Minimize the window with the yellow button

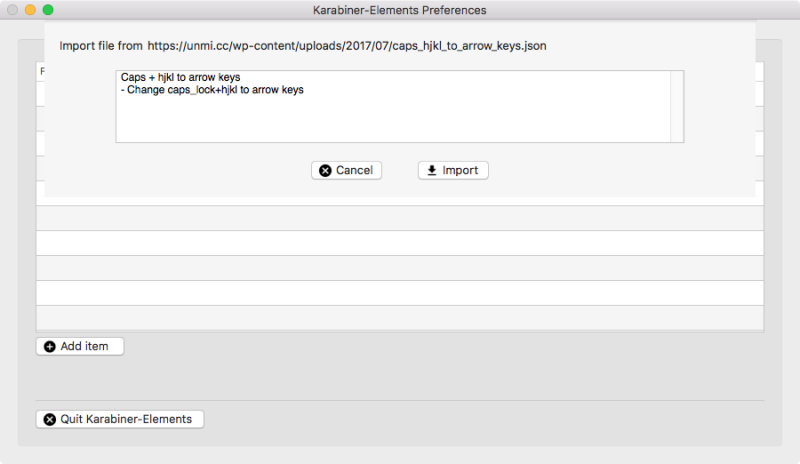[x=30, y=10]
